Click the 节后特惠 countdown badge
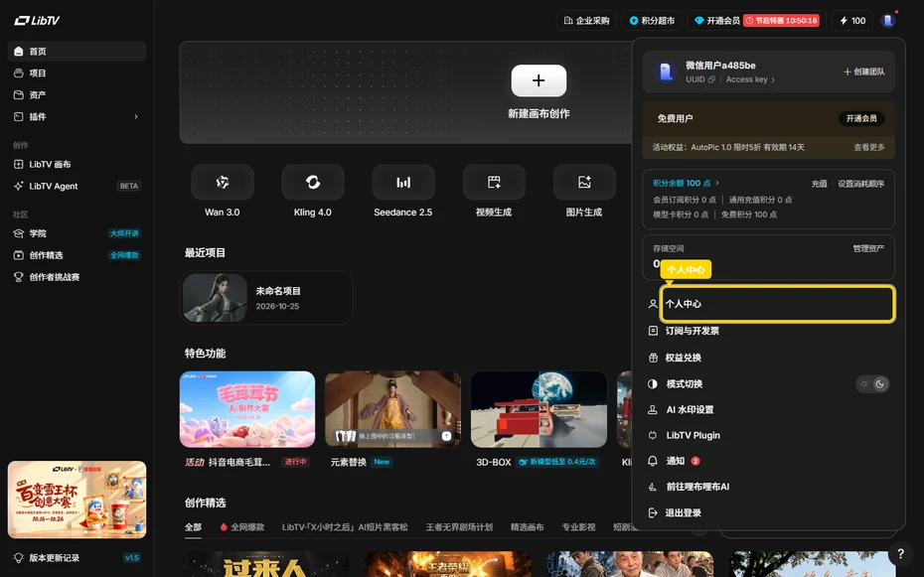 (x=781, y=21)
